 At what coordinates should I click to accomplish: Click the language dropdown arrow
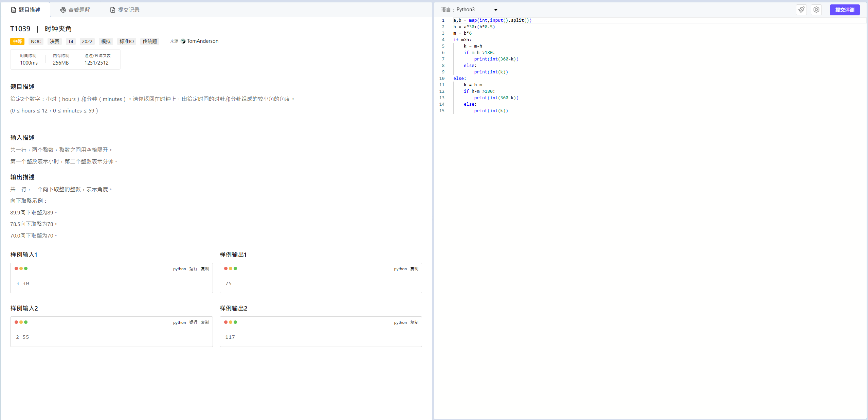click(x=495, y=10)
